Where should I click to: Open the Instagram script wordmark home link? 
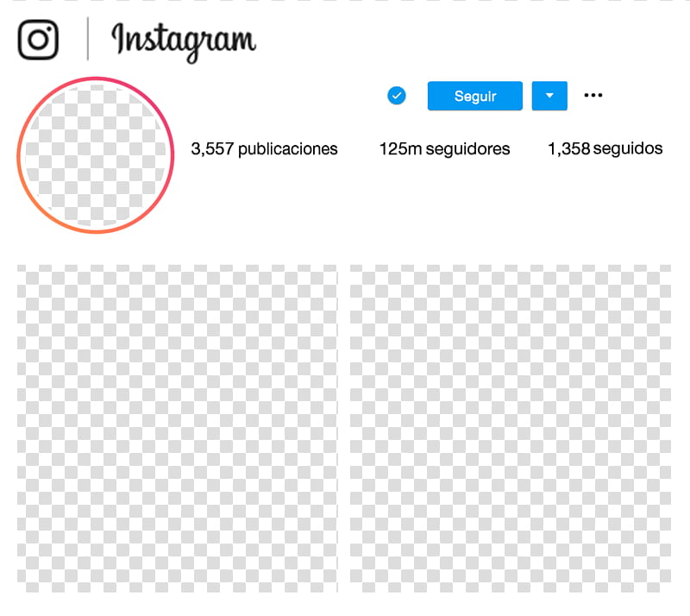[184, 42]
